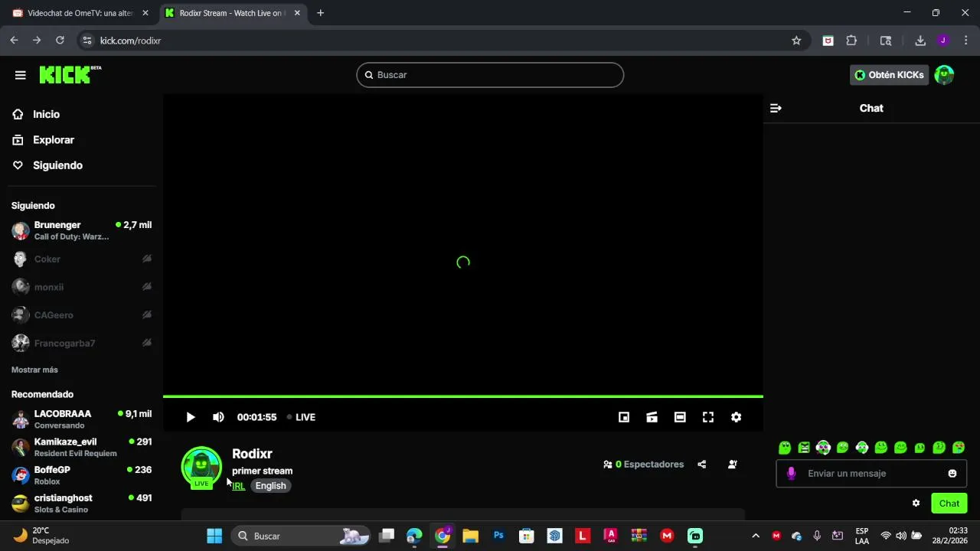Open Kamikaze_evil recommended channel

[x=81, y=447]
